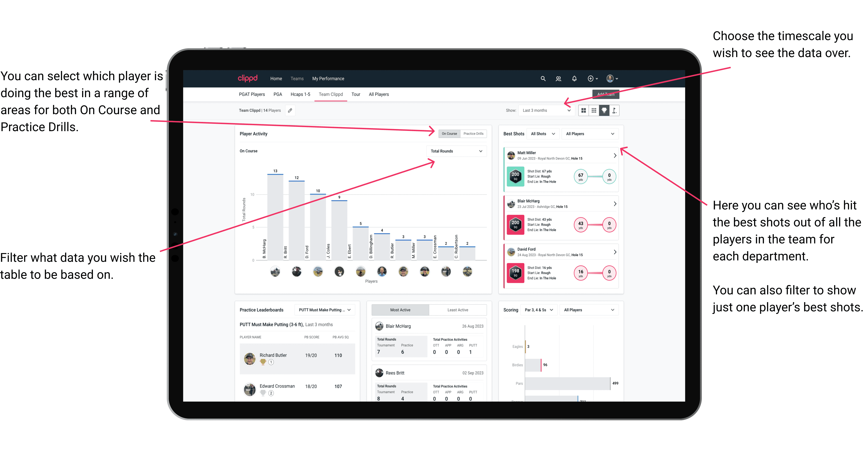868x467 pixels.
Task: Switch to On Course activity view
Action: pos(448,133)
